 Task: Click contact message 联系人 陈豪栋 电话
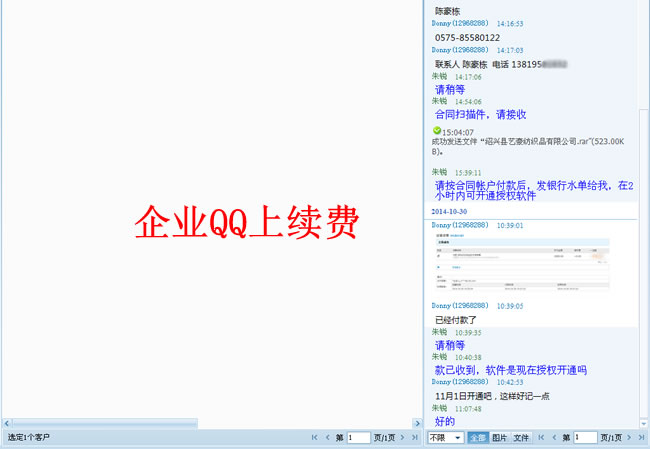click(x=501, y=64)
